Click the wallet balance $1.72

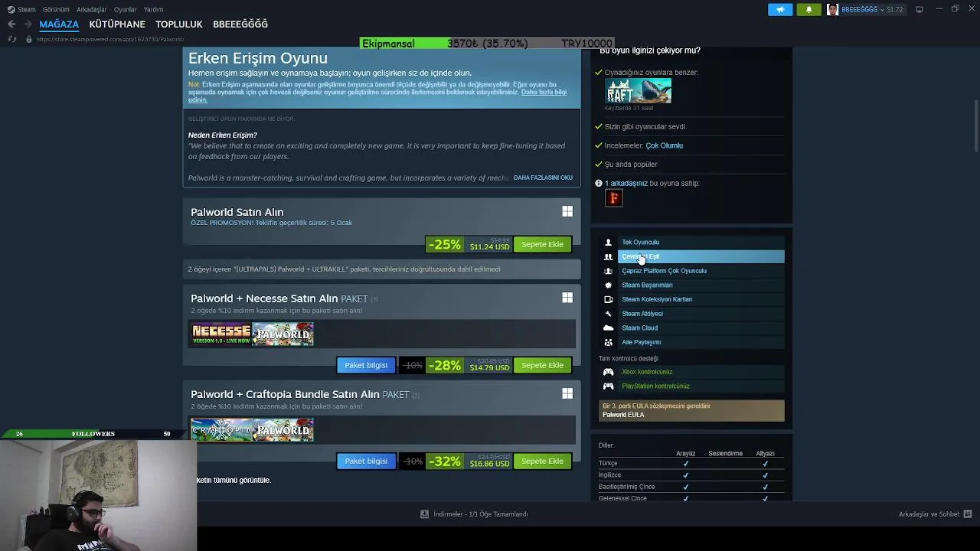[894, 9]
